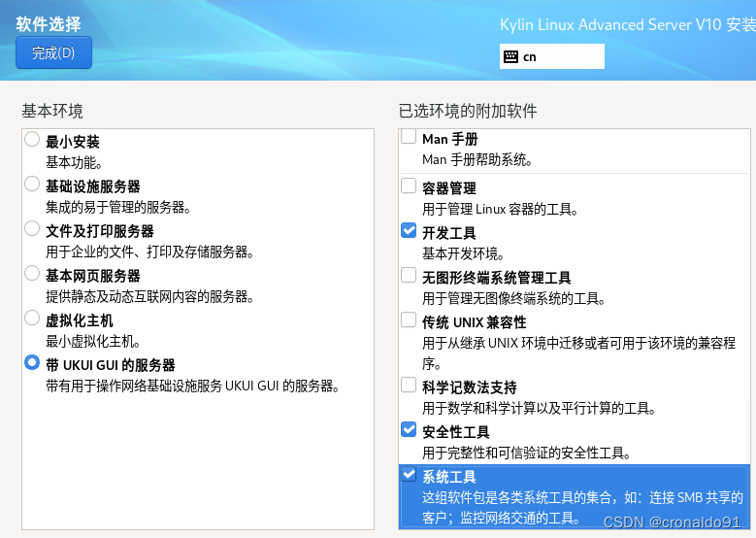Check the Man 手册 checkbox
The width and height of the screenshot is (756, 538).
click(x=409, y=137)
